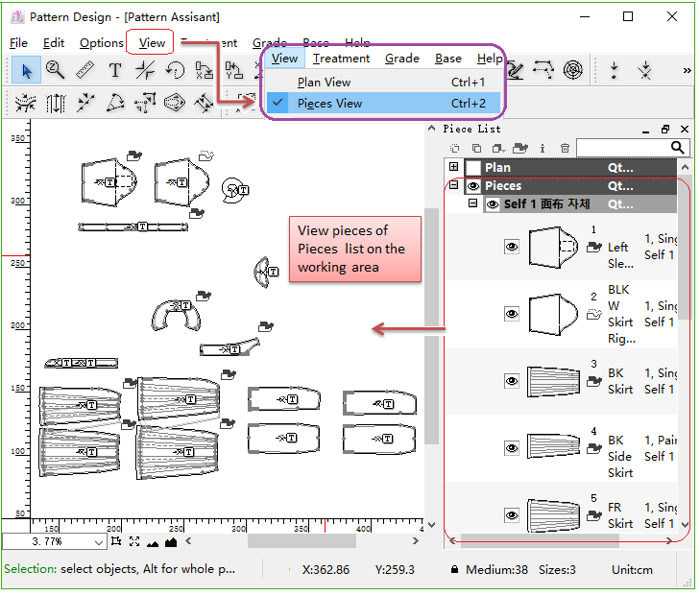Viewport: 700px width, 596px height.
Task: Collapse the Self 1 fabric group
Action: pos(472,204)
